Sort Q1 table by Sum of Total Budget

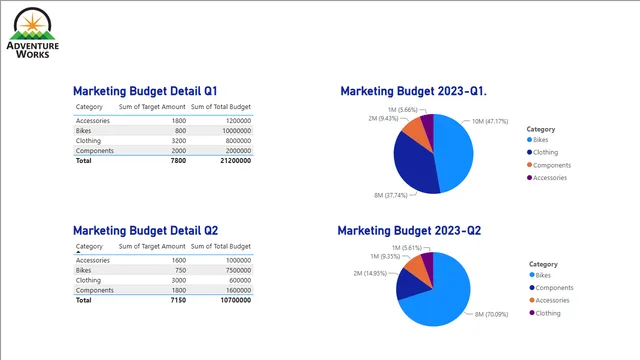[220, 107]
